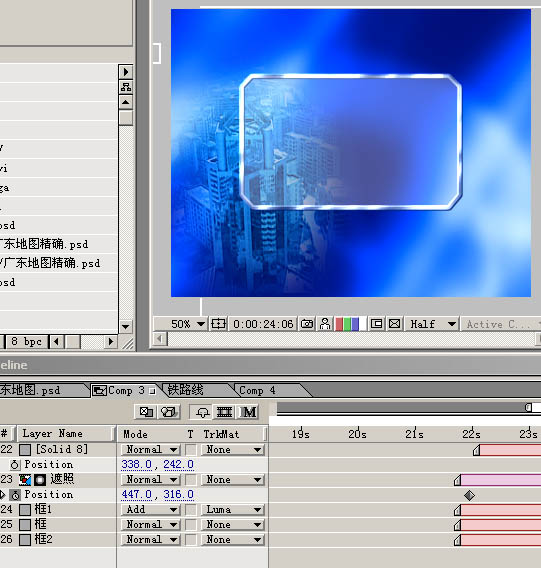Toggle the title-action safe icon
541x568 pixels.
[219, 324]
